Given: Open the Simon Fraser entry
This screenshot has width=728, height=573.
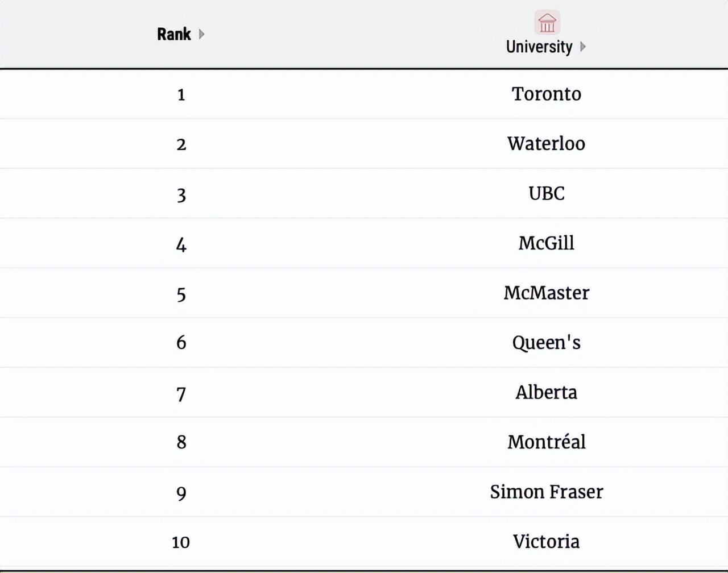Looking at the screenshot, I should [547, 492].
